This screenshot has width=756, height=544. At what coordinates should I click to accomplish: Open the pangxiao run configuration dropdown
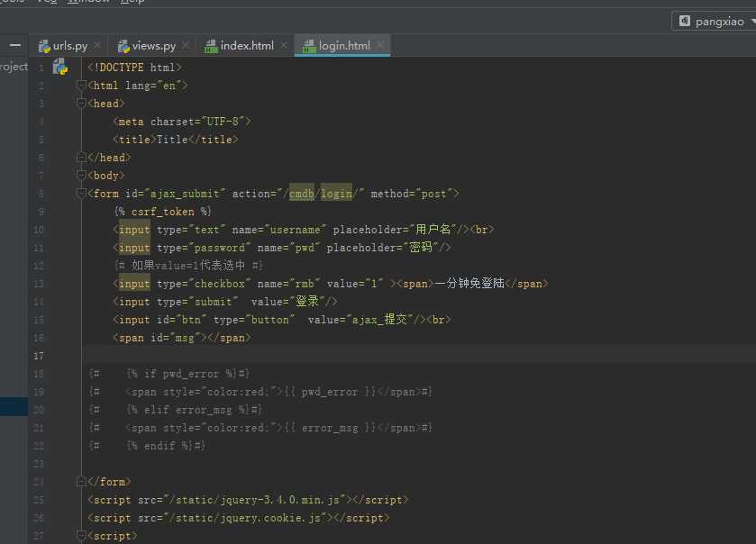[715, 22]
